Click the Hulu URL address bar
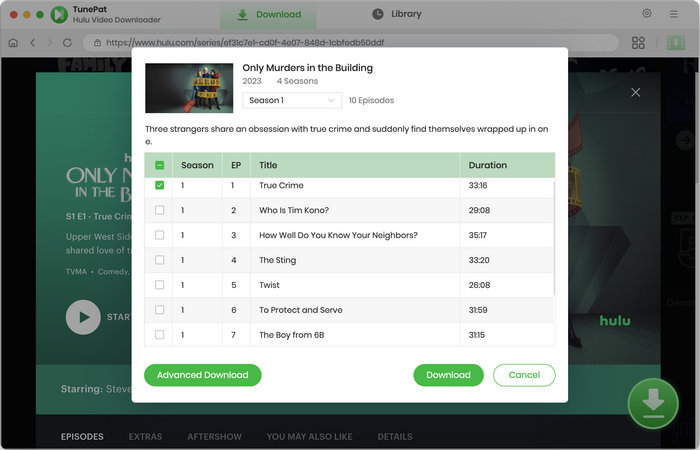The height and width of the screenshot is (450, 700). tap(350, 43)
